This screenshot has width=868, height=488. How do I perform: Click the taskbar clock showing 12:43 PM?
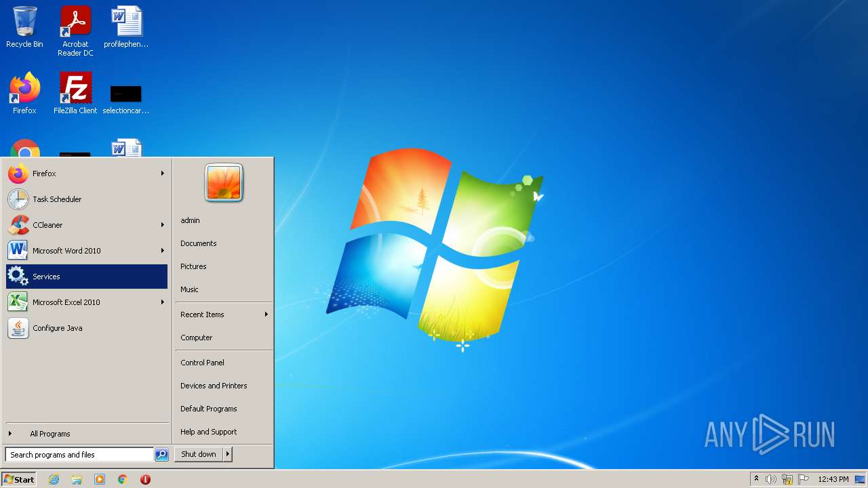point(833,479)
